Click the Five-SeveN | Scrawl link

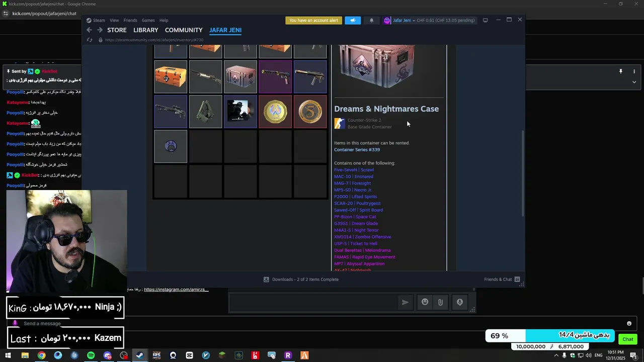tap(354, 170)
